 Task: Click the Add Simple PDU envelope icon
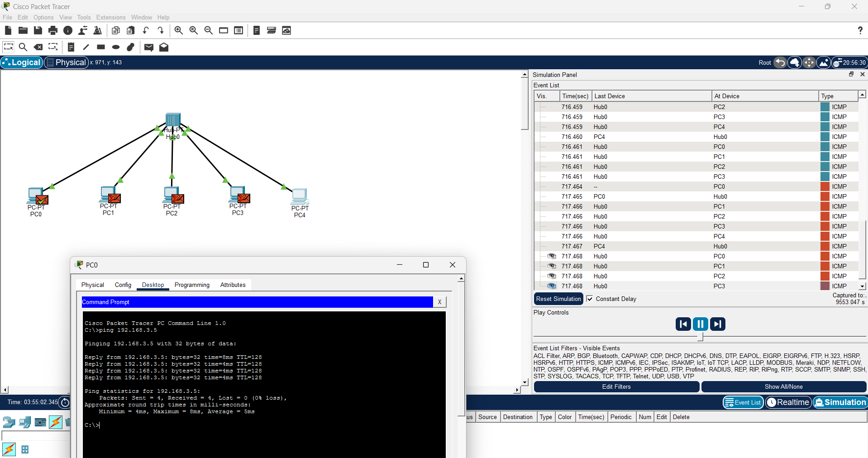coord(148,47)
